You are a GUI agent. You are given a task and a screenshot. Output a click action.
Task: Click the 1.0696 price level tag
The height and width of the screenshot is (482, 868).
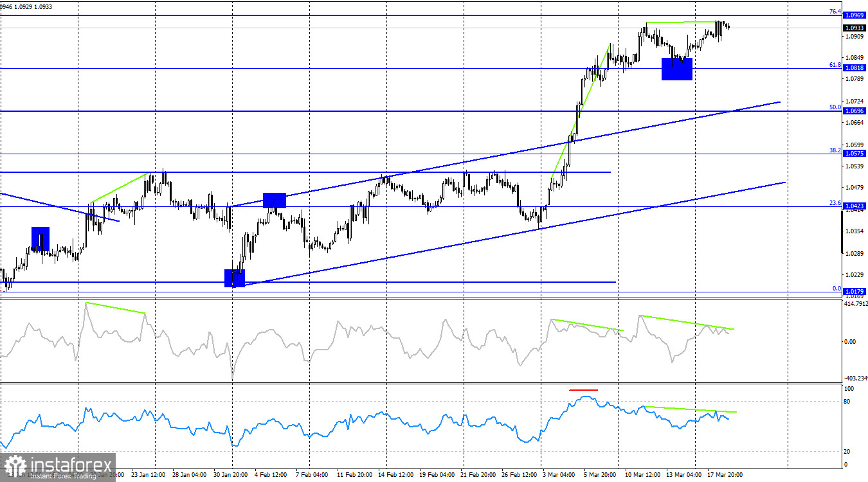[x=854, y=111]
